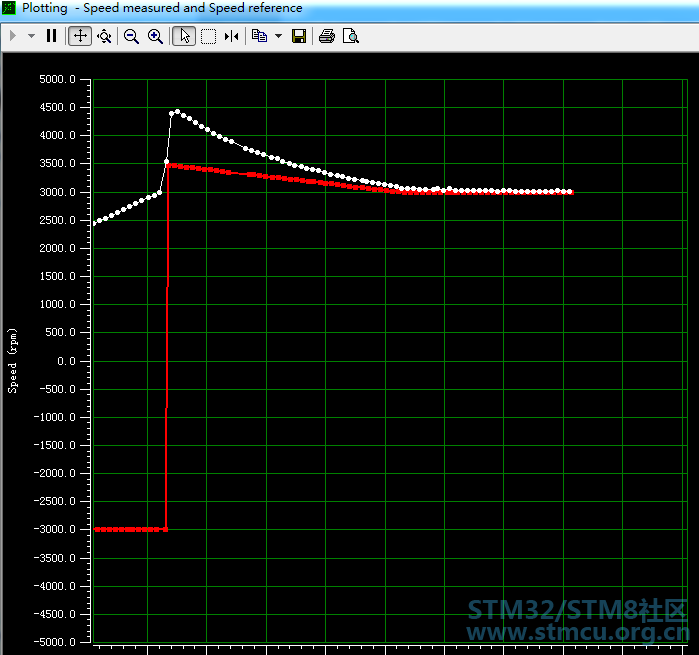Toggle the arrow pointer select tool
This screenshot has height=655, width=699.
click(184, 36)
